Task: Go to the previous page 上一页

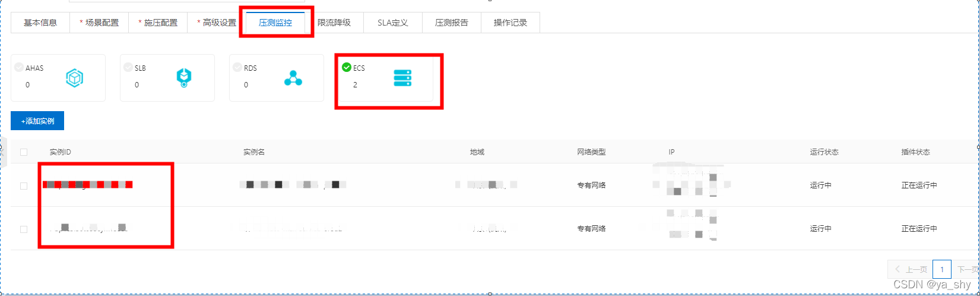Action: coord(910,269)
